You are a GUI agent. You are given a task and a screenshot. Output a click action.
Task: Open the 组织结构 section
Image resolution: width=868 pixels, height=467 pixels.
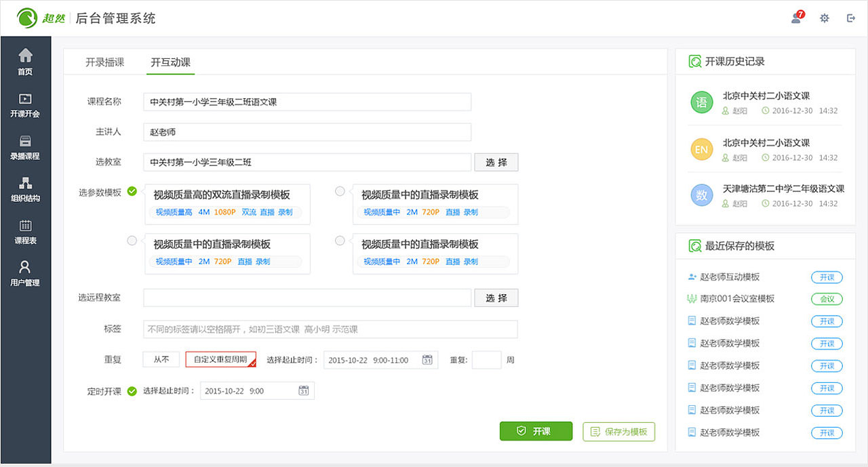click(25, 190)
